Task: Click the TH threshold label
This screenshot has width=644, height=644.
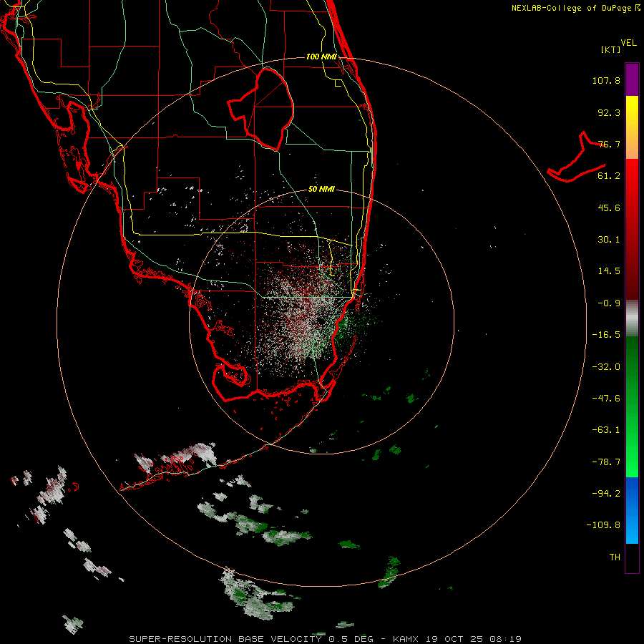Action: pyautogui.click(x=615, y=557)
